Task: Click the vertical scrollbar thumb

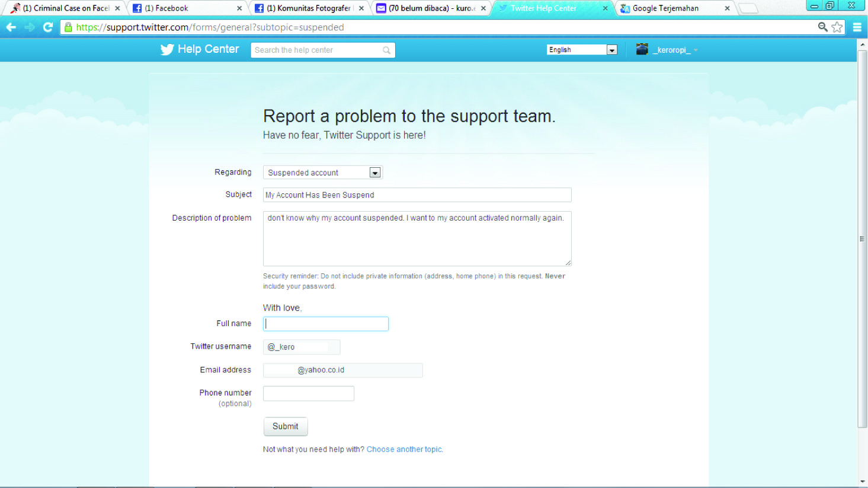Action: tap(862, 239)
